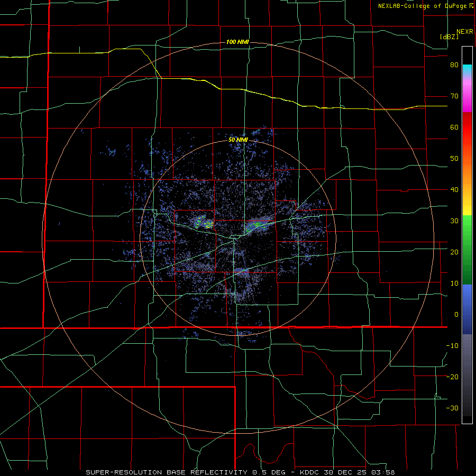Click the NEXR label above the color scale
The image size is (476, 476).
tap(464, 32)
